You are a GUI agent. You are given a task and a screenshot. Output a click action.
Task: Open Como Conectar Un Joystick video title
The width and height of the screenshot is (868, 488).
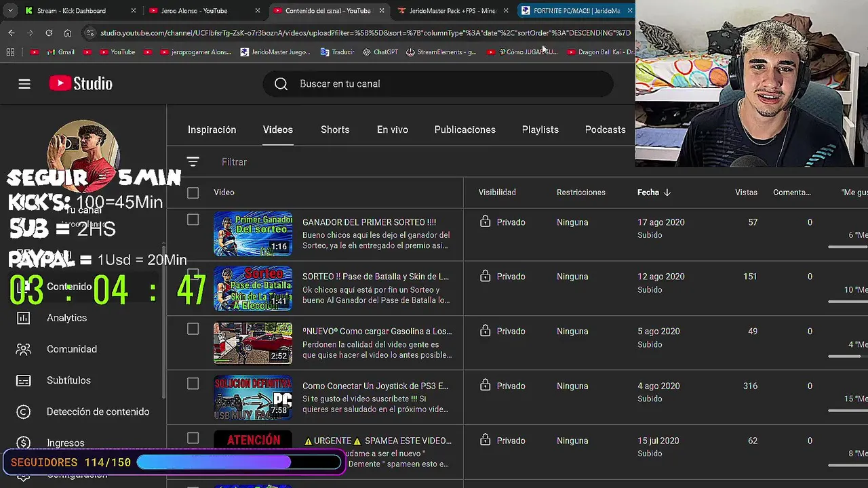point(376,386)
